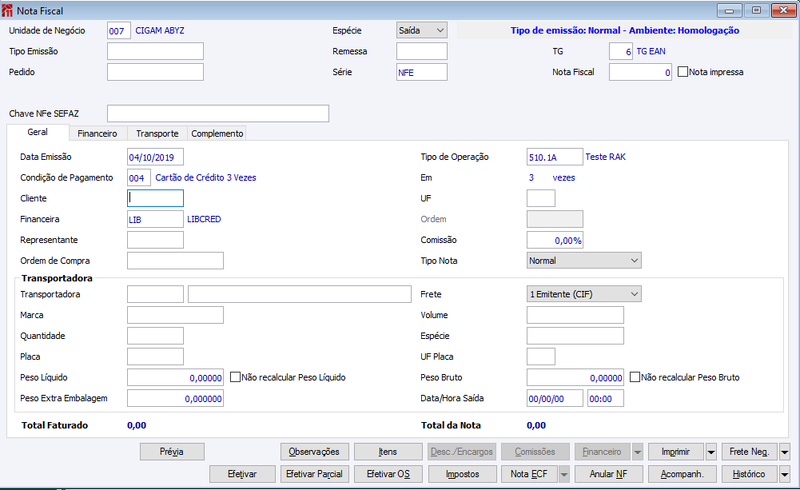Click the Representante input field
The width and height of the screenshot is (800, 490).
click(155, 240)
